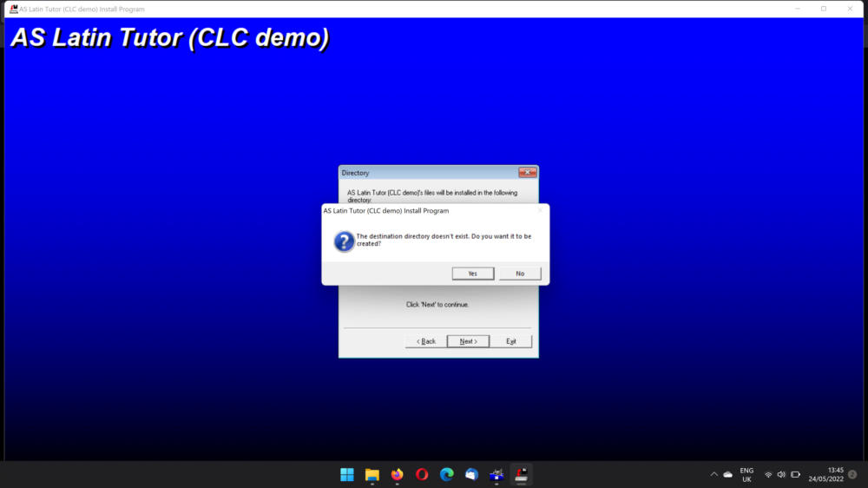Maximize the install program window
Viewport: 868px width, 488px height.
824,9
